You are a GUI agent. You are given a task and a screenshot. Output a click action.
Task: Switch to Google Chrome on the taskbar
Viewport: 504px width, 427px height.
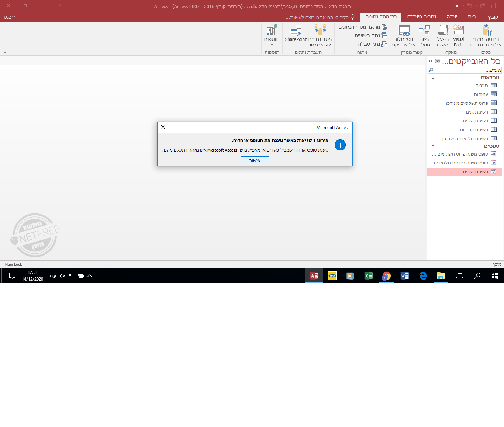(386, 276)
